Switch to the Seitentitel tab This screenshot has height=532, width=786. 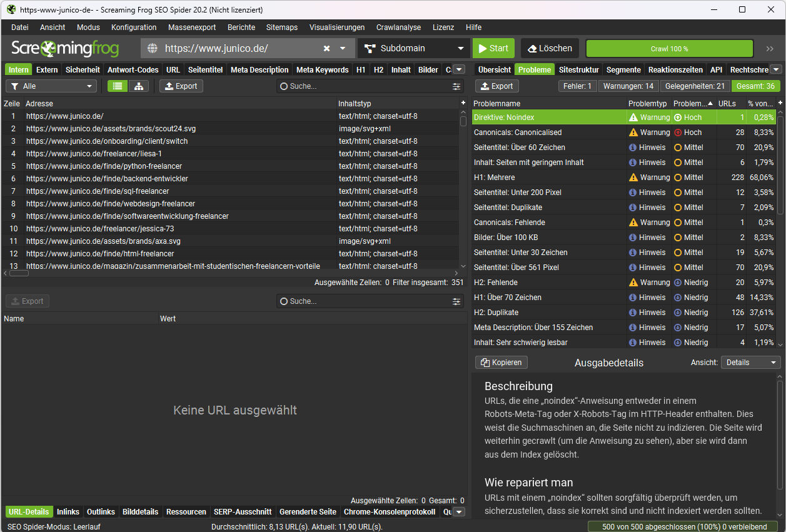click(x=205, y=70)
